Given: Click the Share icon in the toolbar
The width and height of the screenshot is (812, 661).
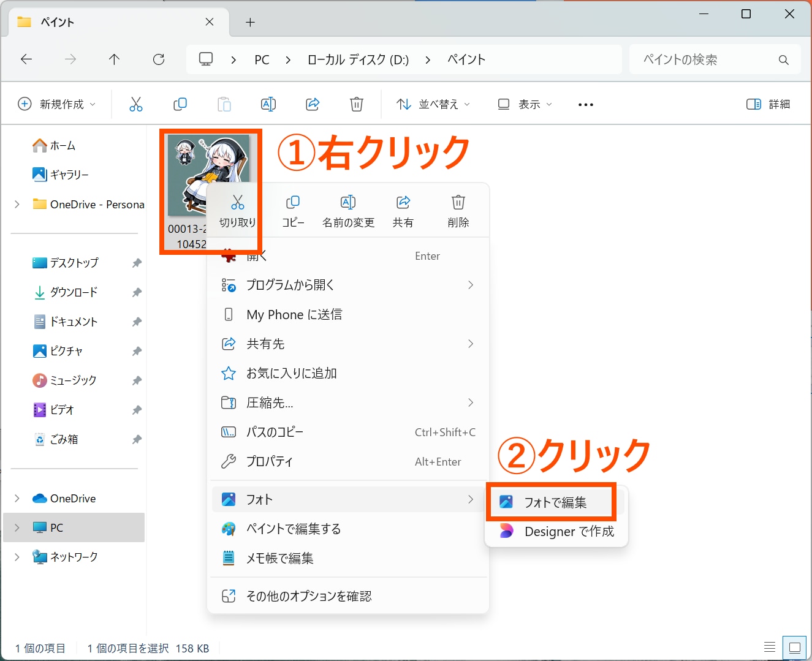Looking at the screenshot, I should 313,104.
